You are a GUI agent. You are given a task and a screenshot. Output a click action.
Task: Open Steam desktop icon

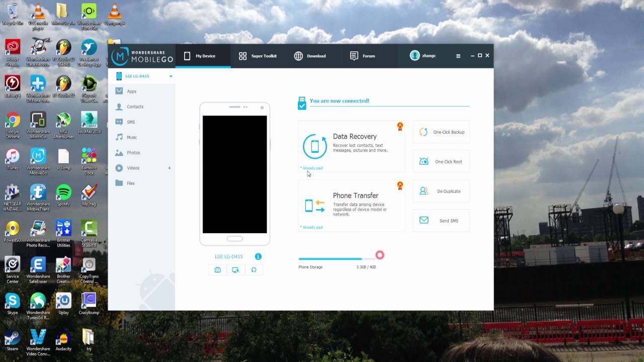click(x=13, y=340)
